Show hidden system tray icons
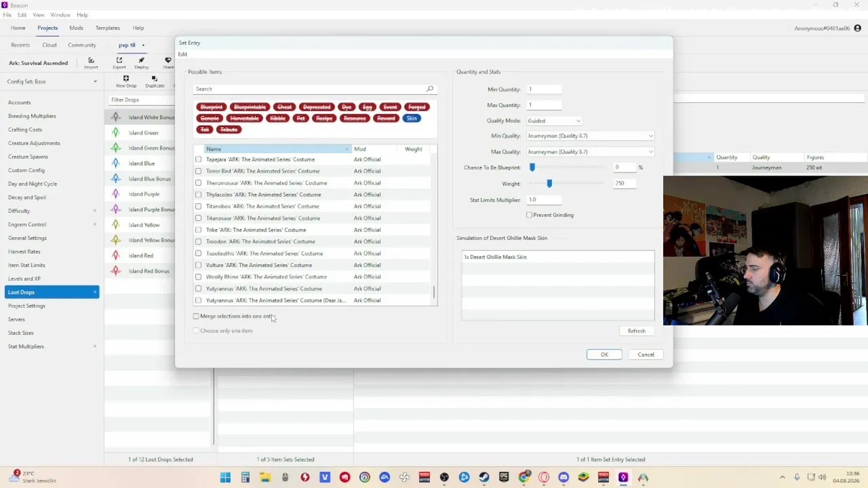 tap(783, 477)
